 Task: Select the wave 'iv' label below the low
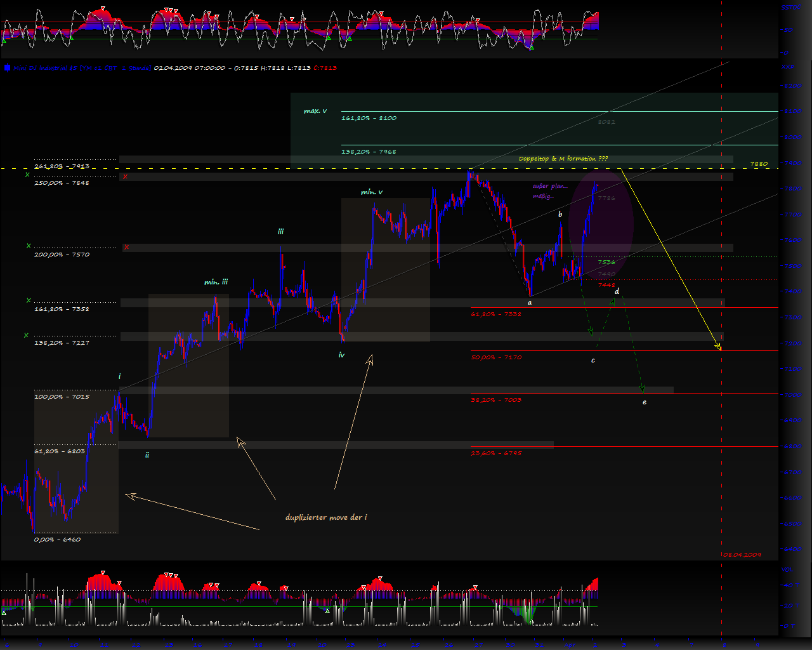[x=341, y=355]
